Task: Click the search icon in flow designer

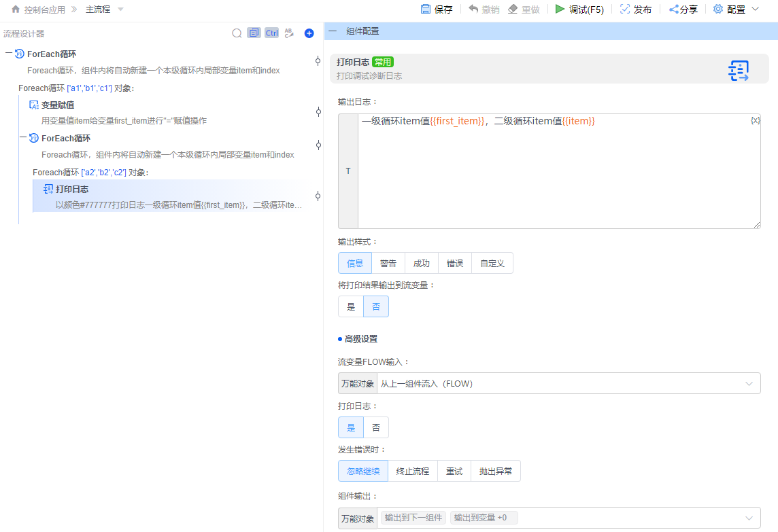Action: [x=237, y=33]
